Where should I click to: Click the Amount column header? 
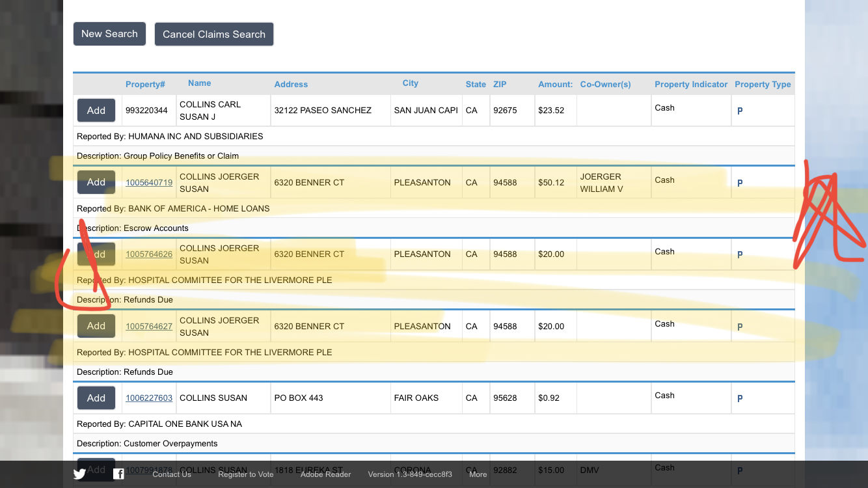[555, 85]
